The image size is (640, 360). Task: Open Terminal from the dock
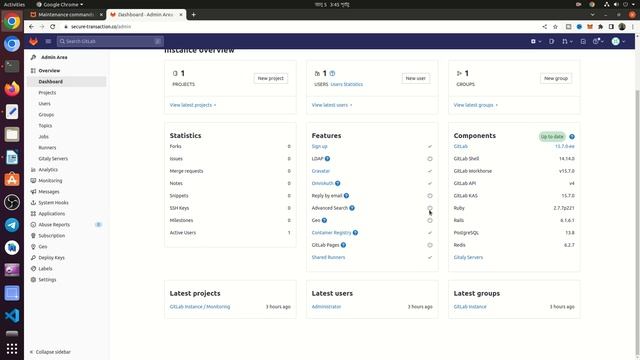pos(12,66)
